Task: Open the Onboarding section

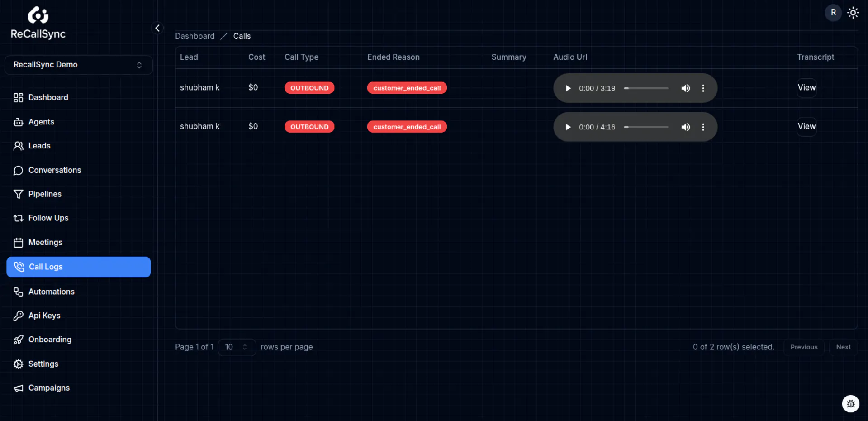Action: point(78,340)
